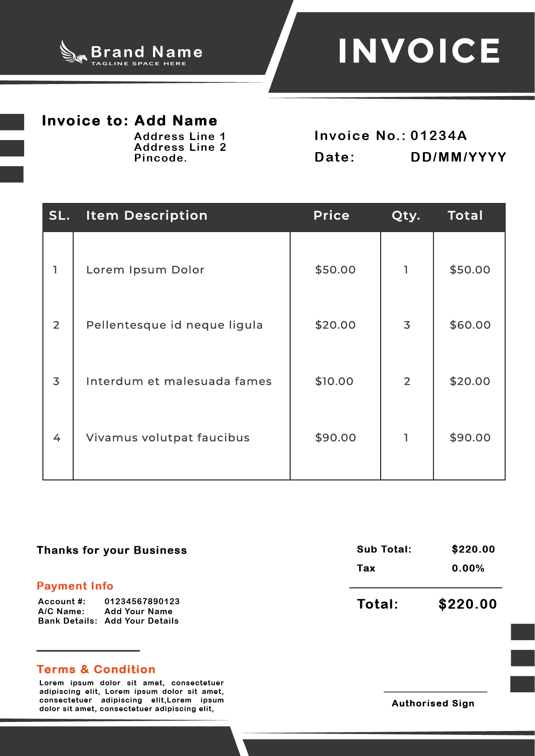
Task: Click the Authorised Sign line
Action: (x=435, y=692)
